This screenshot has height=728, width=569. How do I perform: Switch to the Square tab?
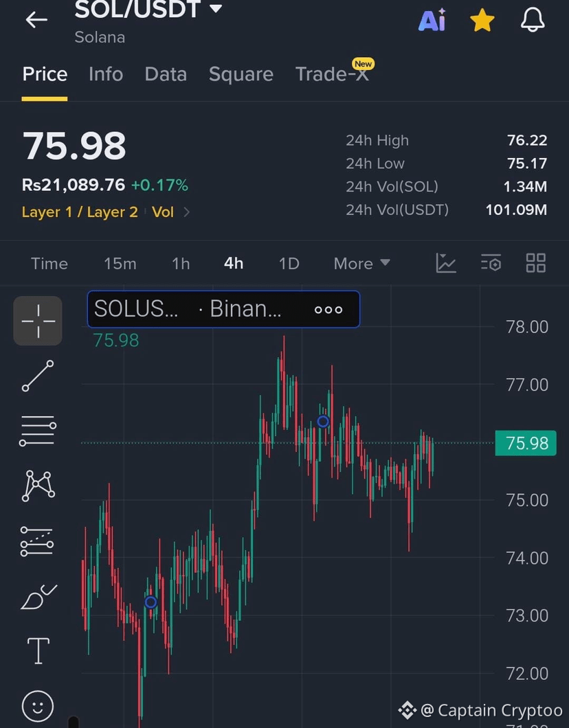(241, 74)
